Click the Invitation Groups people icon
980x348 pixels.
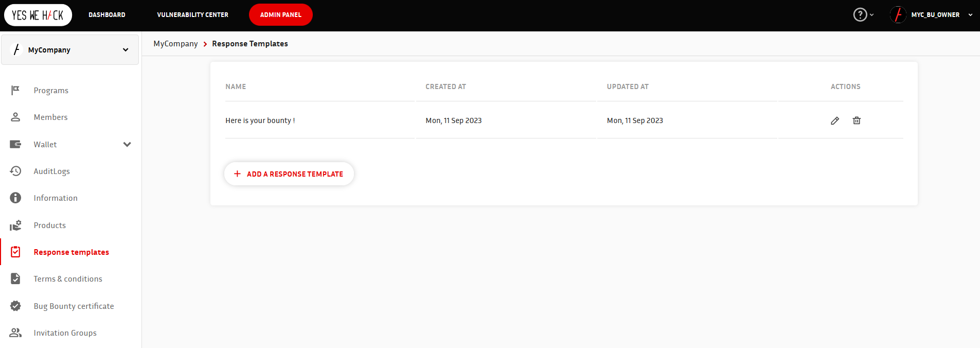[x=15, y=333]
